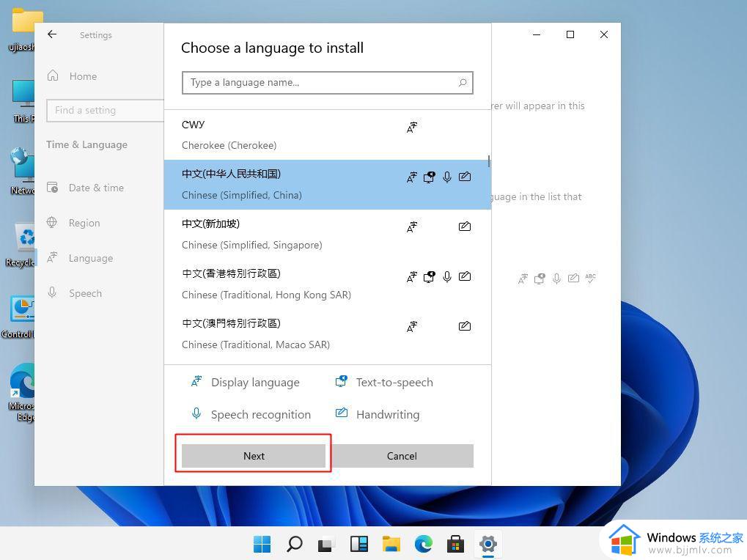Click the language list scrollbar thumb

pos(489,161)
